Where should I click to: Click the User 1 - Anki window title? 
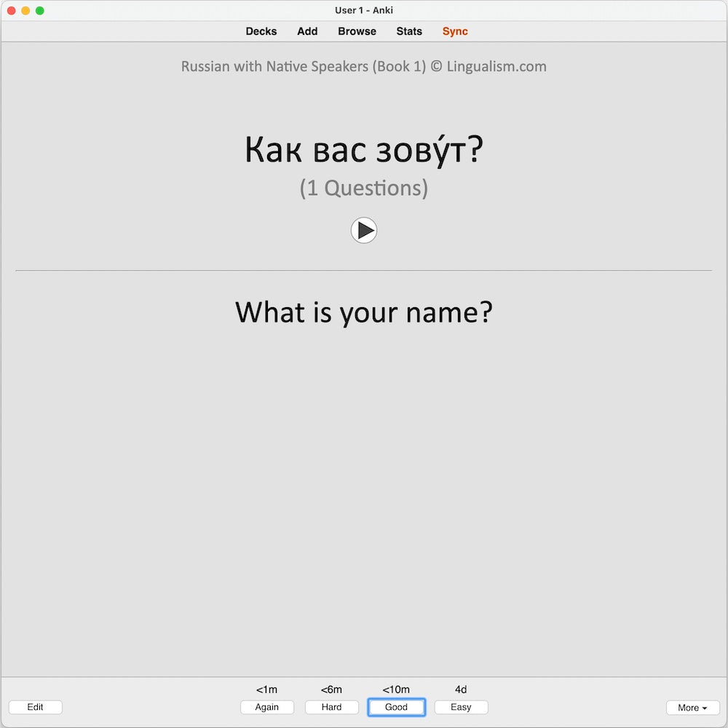pos(364,10)
